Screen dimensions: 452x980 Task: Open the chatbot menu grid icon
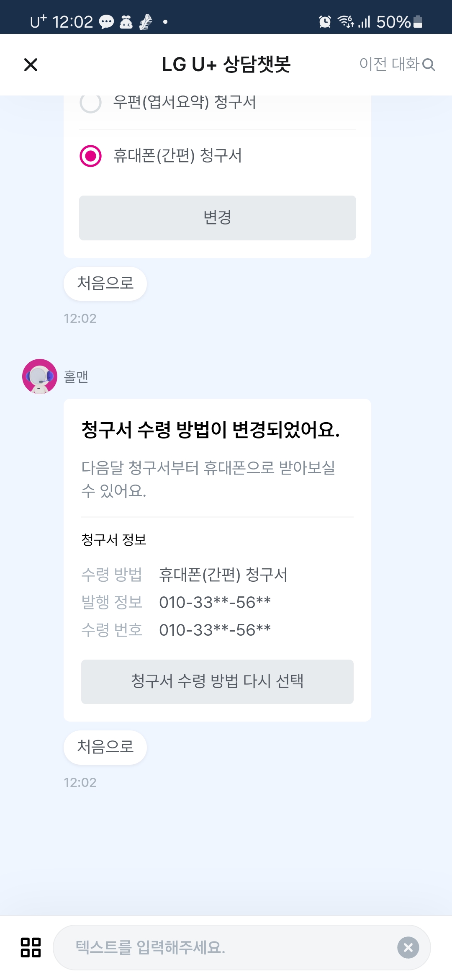tap(31, 947)
